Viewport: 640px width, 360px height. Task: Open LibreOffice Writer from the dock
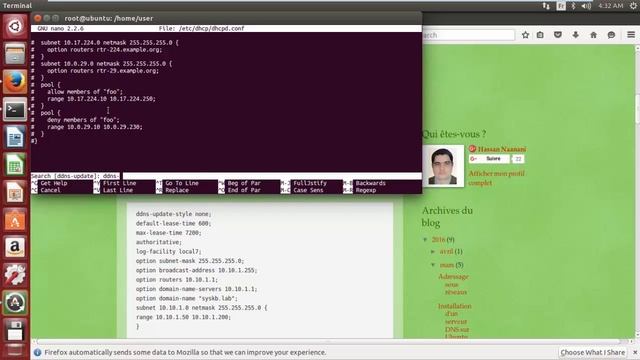coord(15,137)
